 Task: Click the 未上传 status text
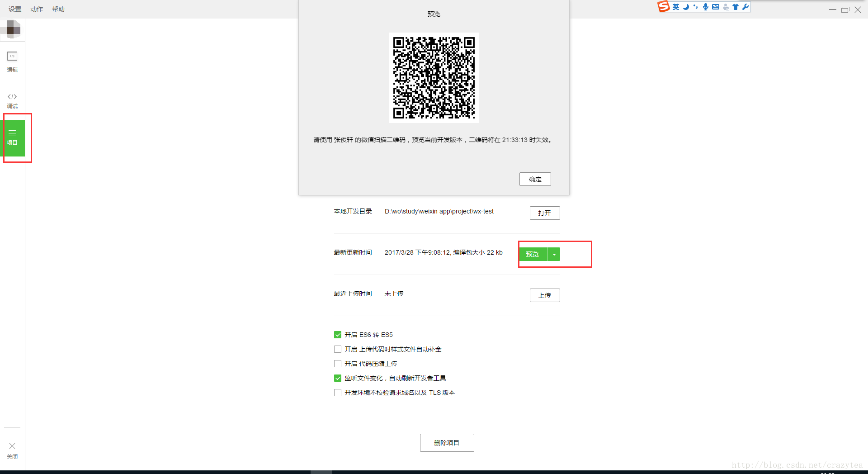coord(394,294)
